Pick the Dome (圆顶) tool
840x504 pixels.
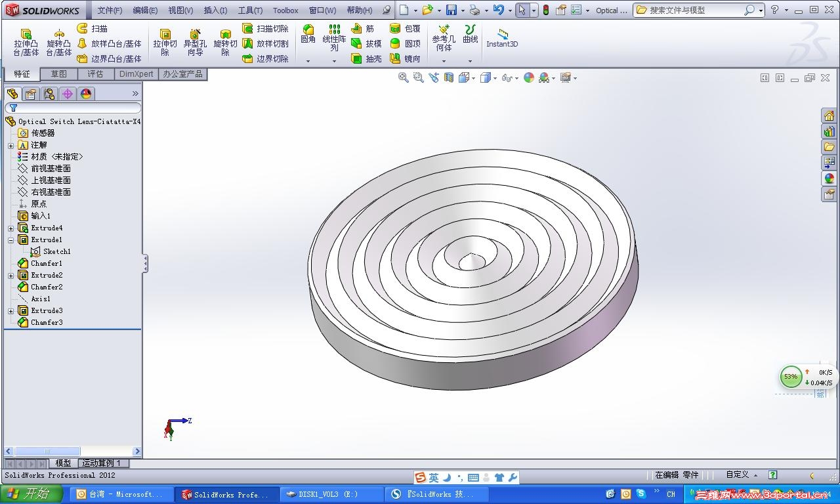(x=405, y=43)
